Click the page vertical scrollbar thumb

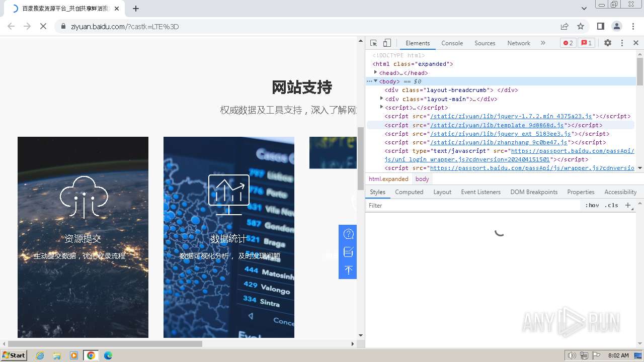360,158
